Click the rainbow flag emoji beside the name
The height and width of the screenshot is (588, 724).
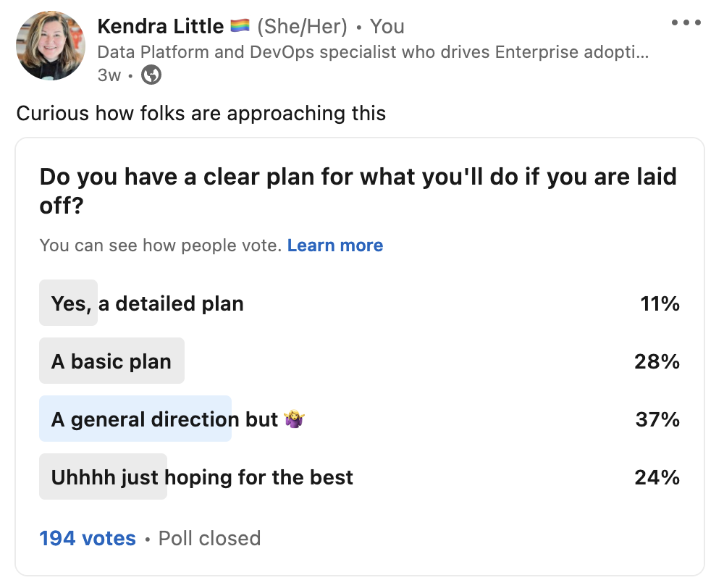241,25
